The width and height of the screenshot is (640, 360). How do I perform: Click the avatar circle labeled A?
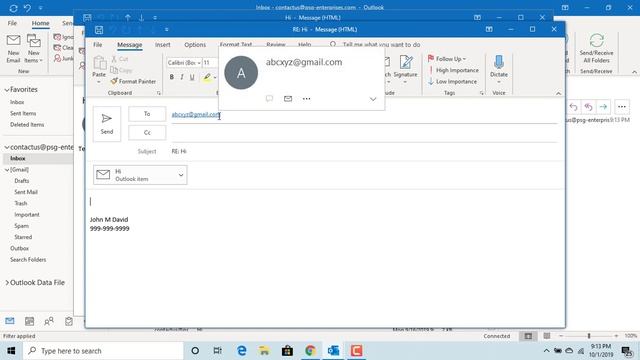point(241,73)
